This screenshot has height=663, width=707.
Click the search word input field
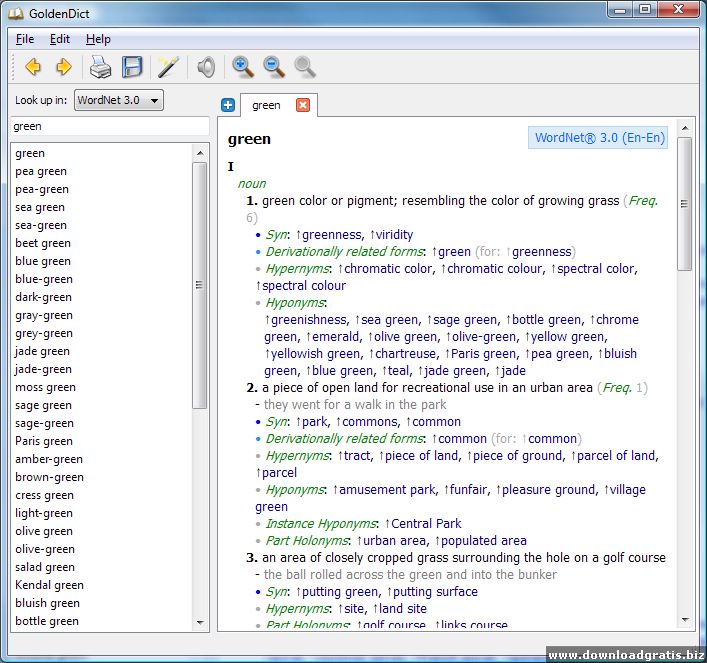(109, 127)
